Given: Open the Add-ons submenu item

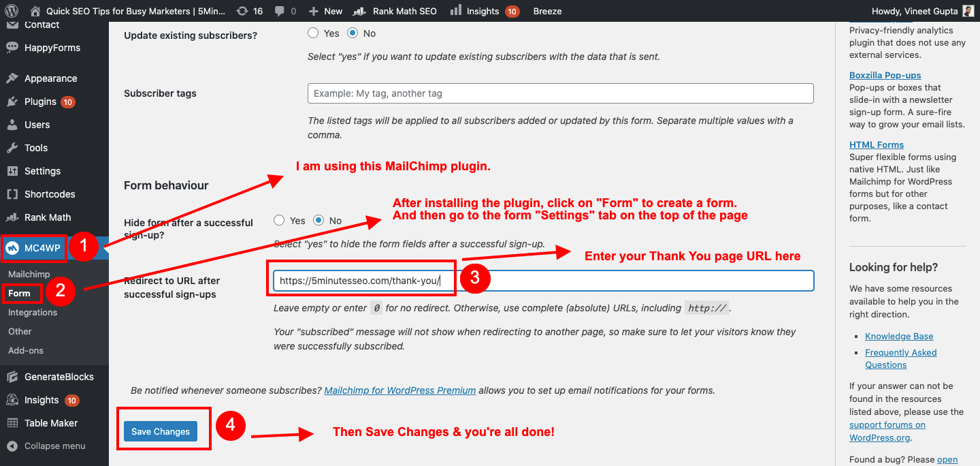Looking at the screenshot, I should click(26, 350).
